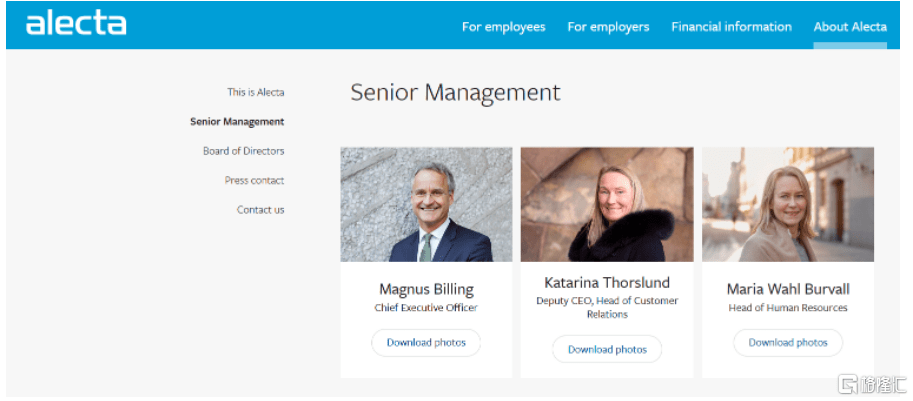Download photos of Katarina Thorslund
Screen dimensions: 913x401
point(607,350)
